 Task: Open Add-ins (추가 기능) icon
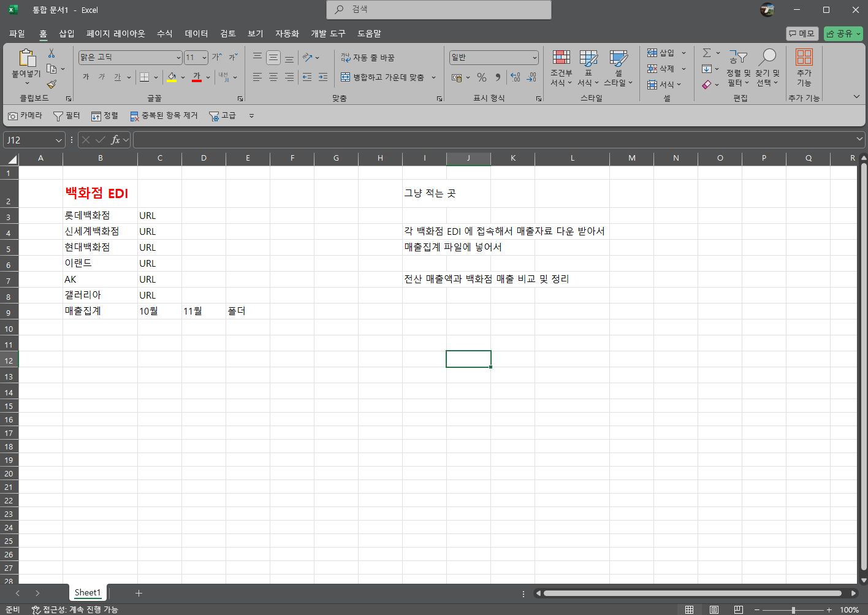click(x=804, y=68)
